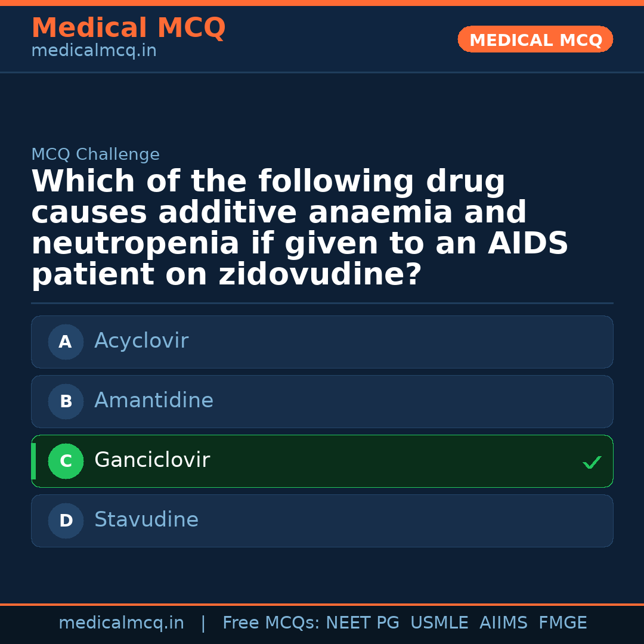Open the medicalmcq.in link under the title
The width and height of the screenshot is (644, 644).
coord(94,51)
